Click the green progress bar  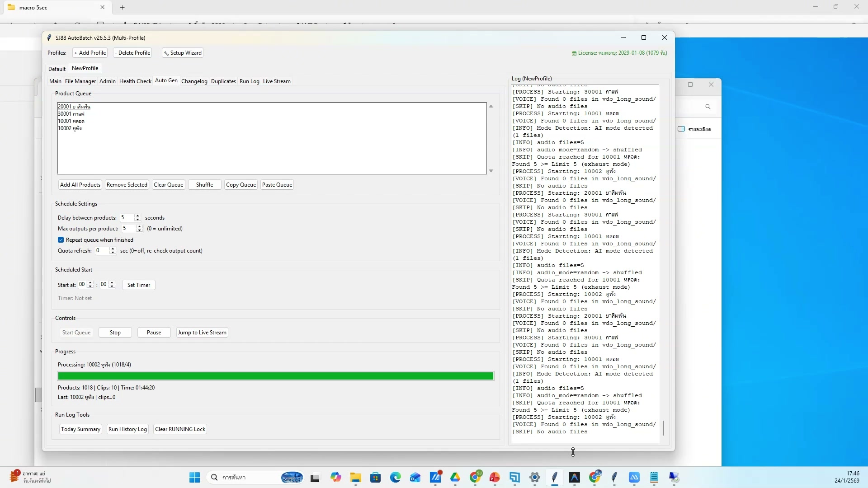[x=275, y=376]
